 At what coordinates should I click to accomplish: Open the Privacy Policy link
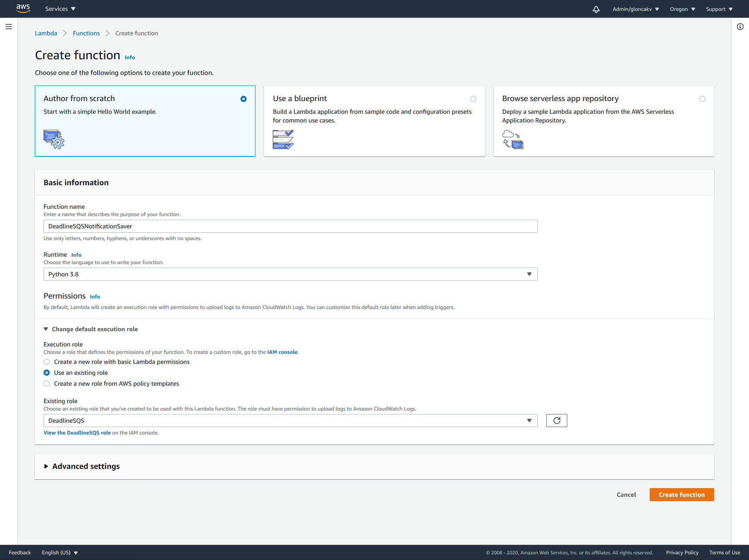pyautogui.click(x=682, y=553)
